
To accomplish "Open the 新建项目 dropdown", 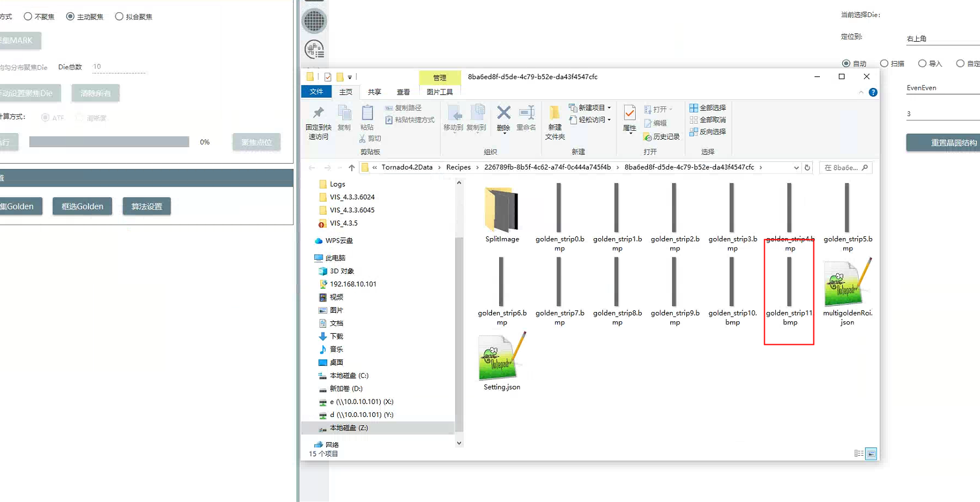I will 590,108.
